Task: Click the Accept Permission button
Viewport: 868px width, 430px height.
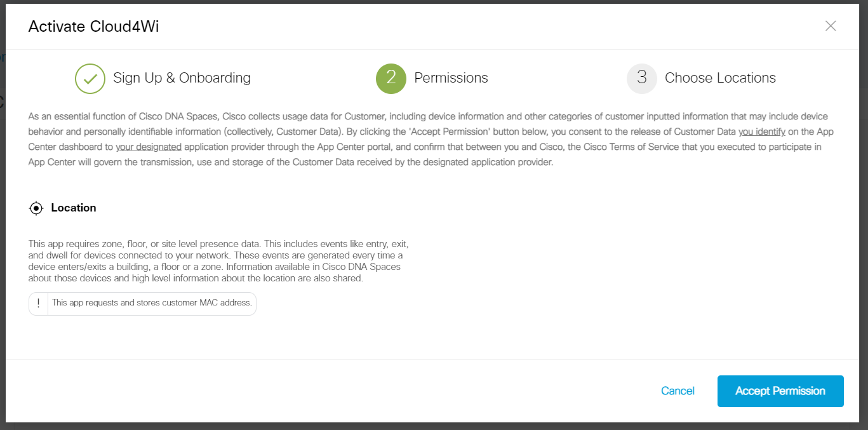Action: pyautogui.click(x=780, y=391)
